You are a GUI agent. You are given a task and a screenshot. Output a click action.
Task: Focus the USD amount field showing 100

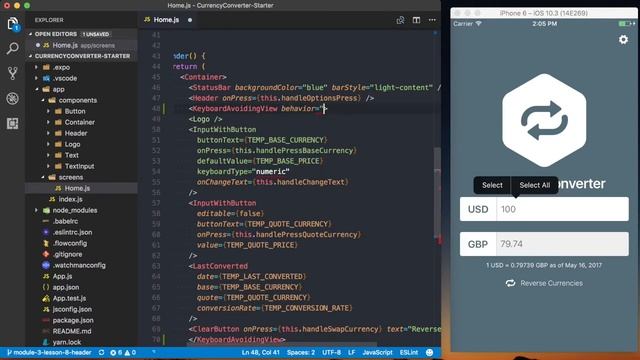click(562, 209)
